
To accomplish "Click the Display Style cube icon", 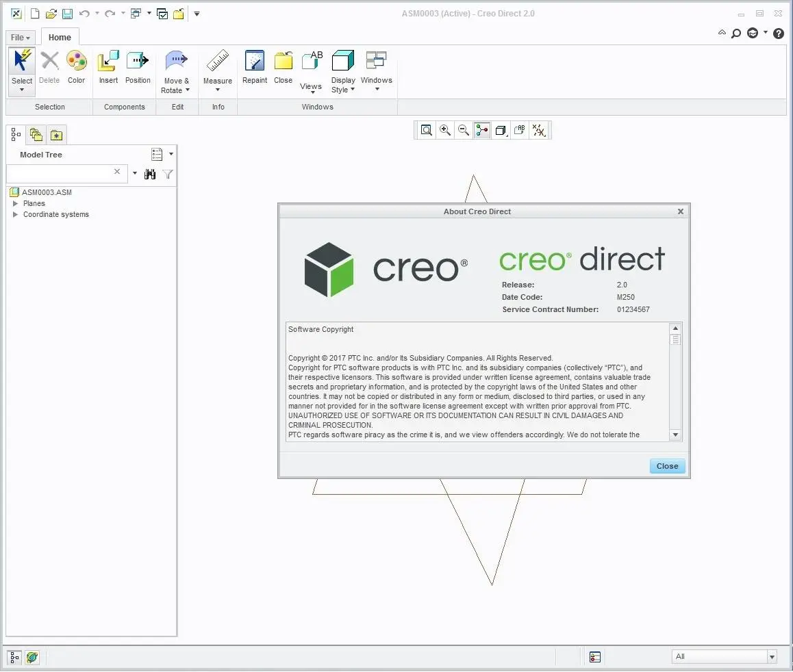I will 343,61.
